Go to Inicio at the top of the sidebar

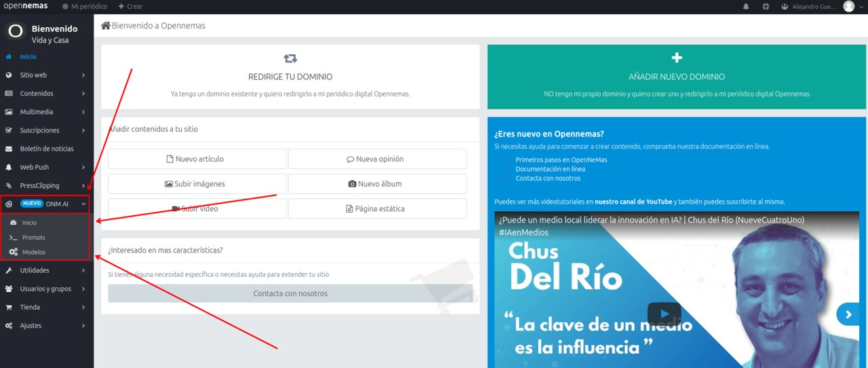[x=28, y=57]
